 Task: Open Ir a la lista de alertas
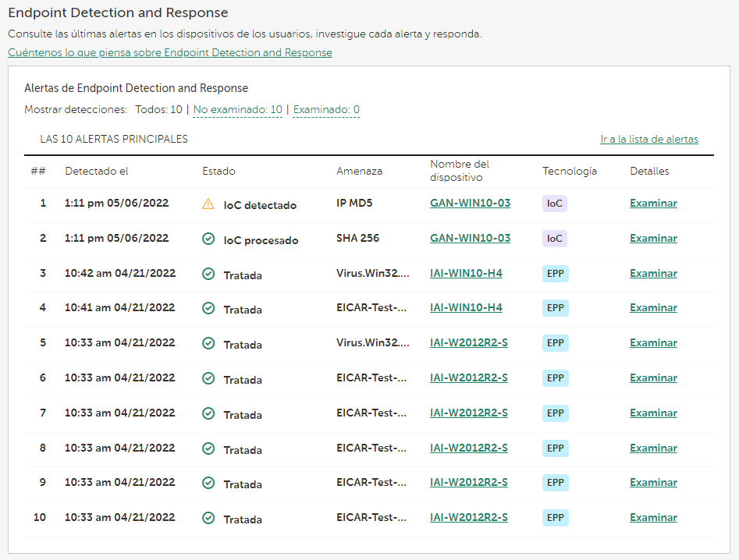[x=649, y=139]
